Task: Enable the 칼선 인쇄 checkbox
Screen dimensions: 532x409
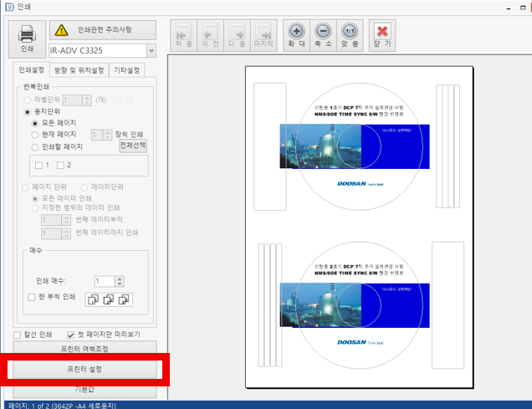Action: pyautogui.click(x=18, y=334)
